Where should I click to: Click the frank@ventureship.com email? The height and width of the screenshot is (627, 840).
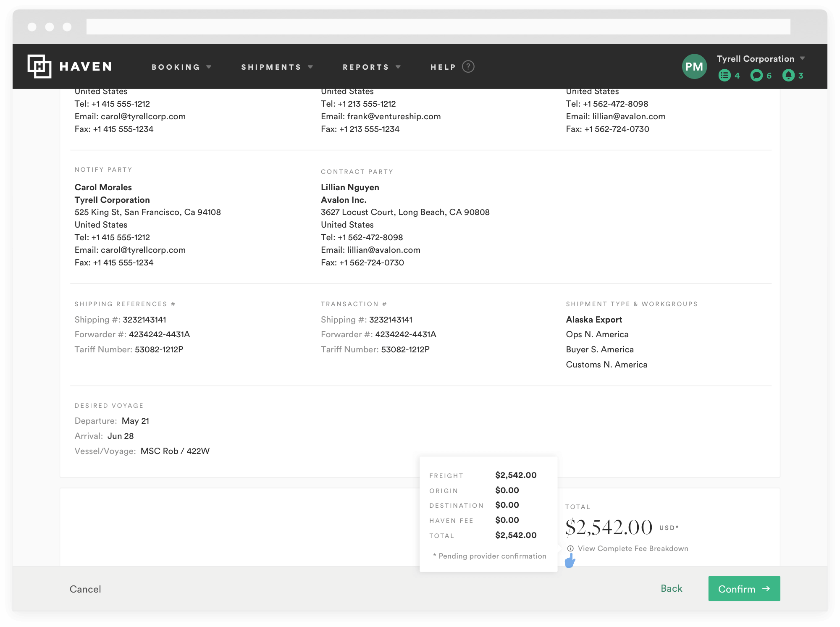click(394, 116)
